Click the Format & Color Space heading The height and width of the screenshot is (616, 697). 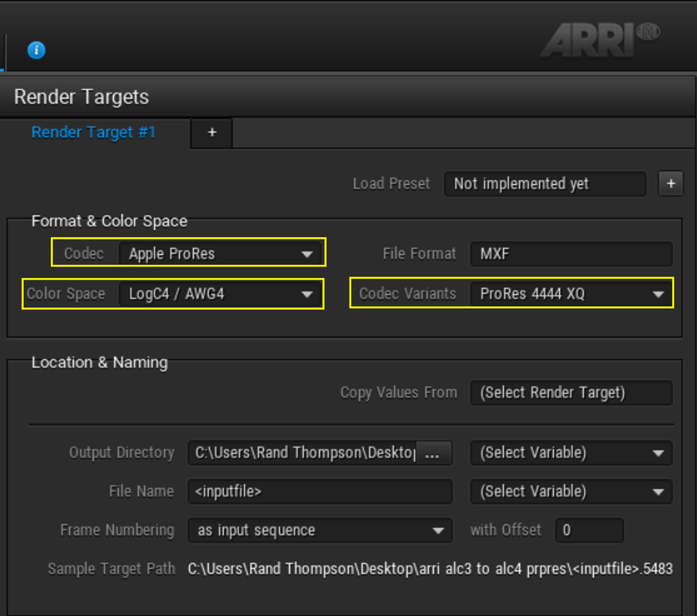[x=109, y=221]
